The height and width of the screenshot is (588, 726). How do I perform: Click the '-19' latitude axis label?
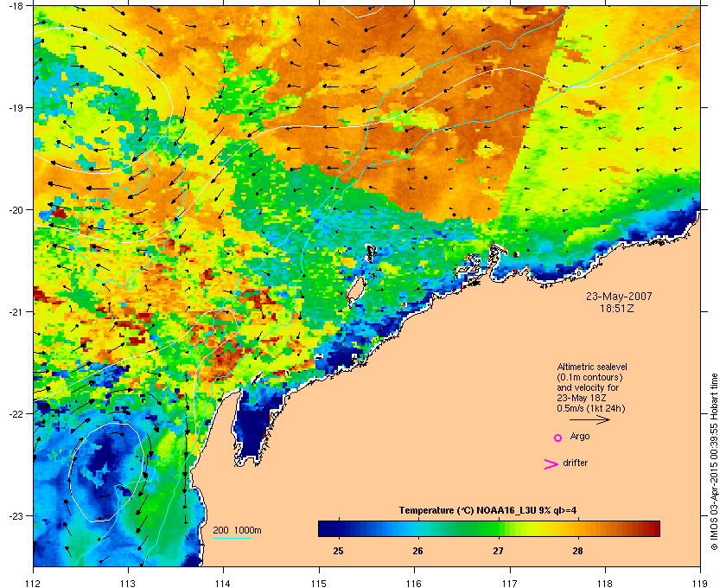click(x=16, y=107)
